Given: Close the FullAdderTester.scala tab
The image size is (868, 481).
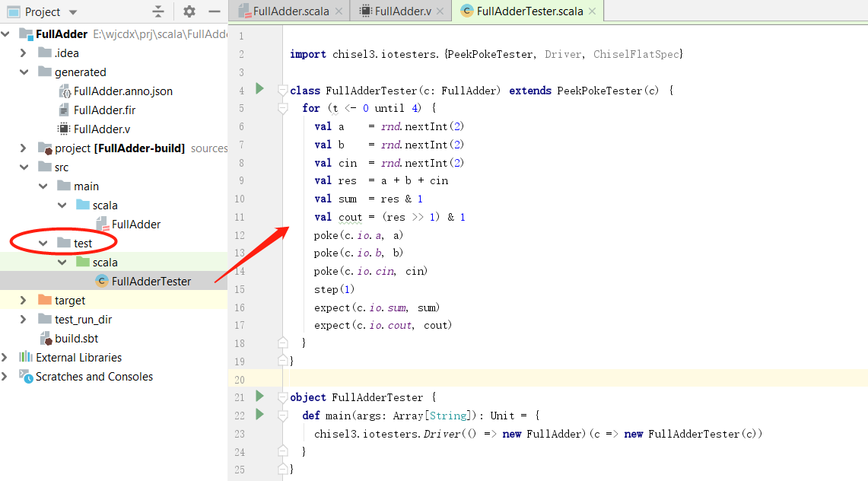Looking at the screenshot, I should (593, 11).
